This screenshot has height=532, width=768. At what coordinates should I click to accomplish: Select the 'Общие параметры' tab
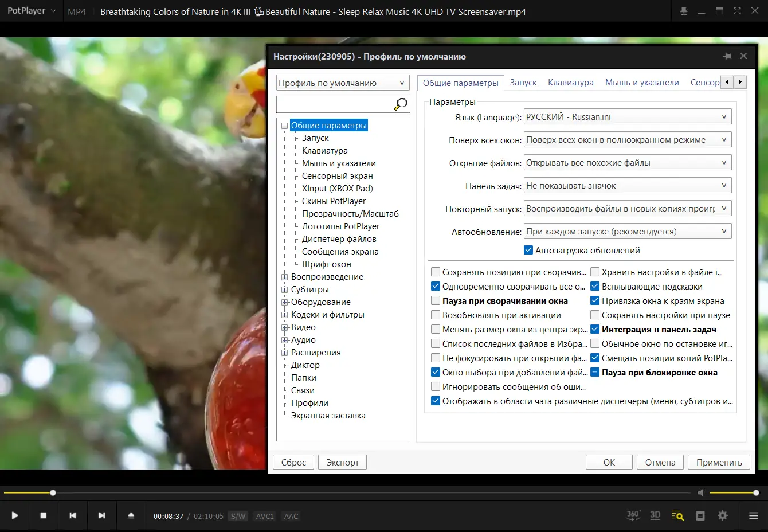point(461,83)
